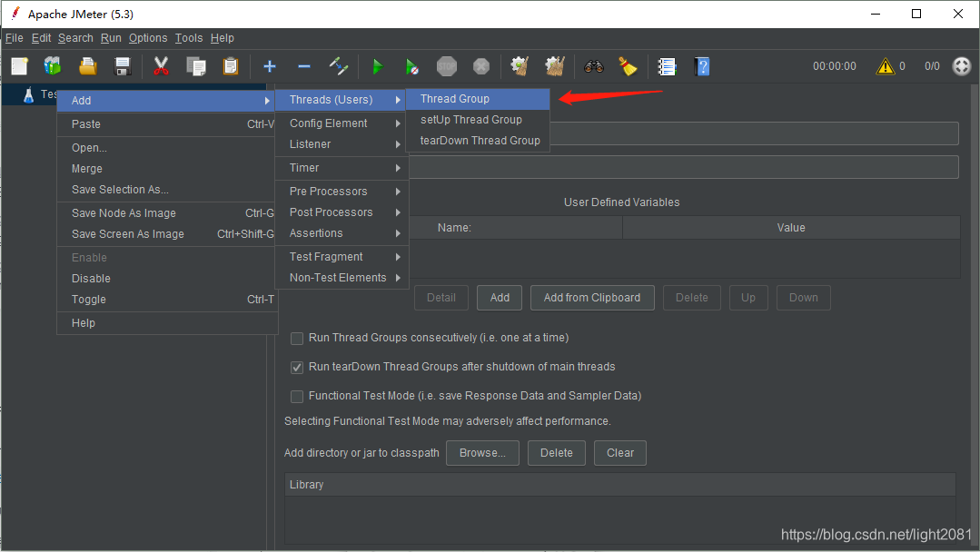Select Paste in context menu
Viewport: 980px width, 552px height.
[x=167, y=124]
